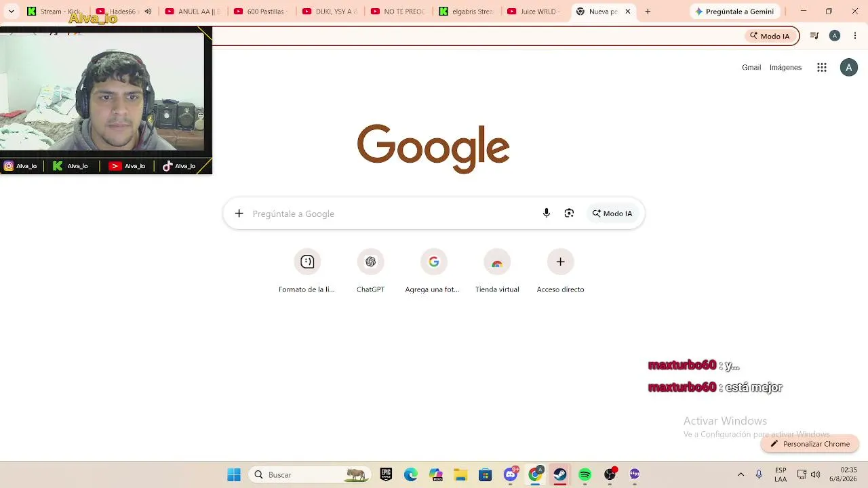Click the microphone voice search icon

point(547,213)
